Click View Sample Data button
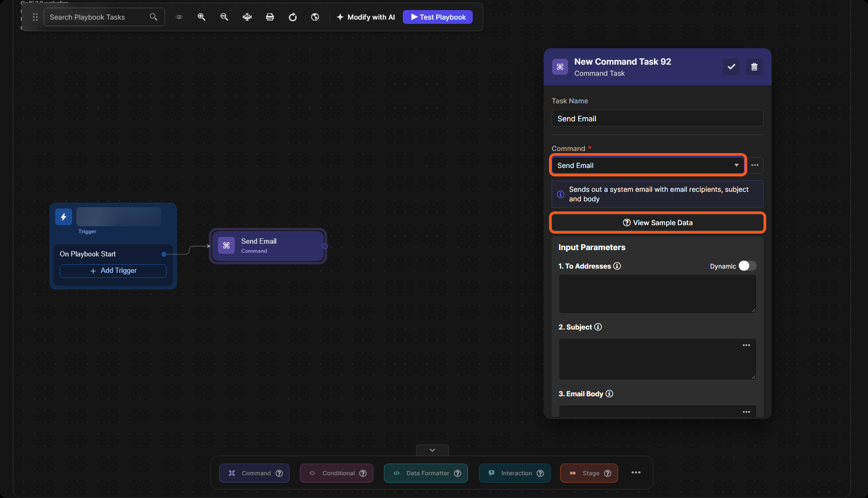Image resolution: width=868 pixels, height=498 pixels. 658,223
